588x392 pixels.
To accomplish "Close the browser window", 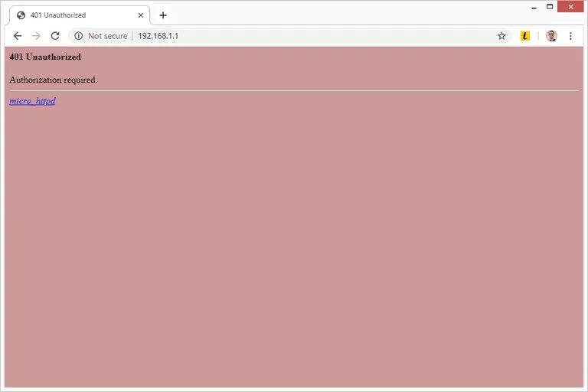I will (x=570, y=7).
